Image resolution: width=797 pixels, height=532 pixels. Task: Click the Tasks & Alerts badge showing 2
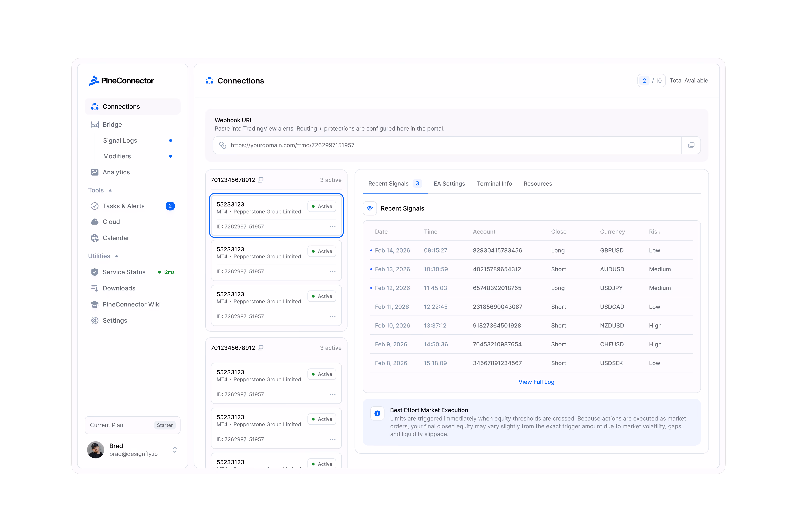point(170,206)
